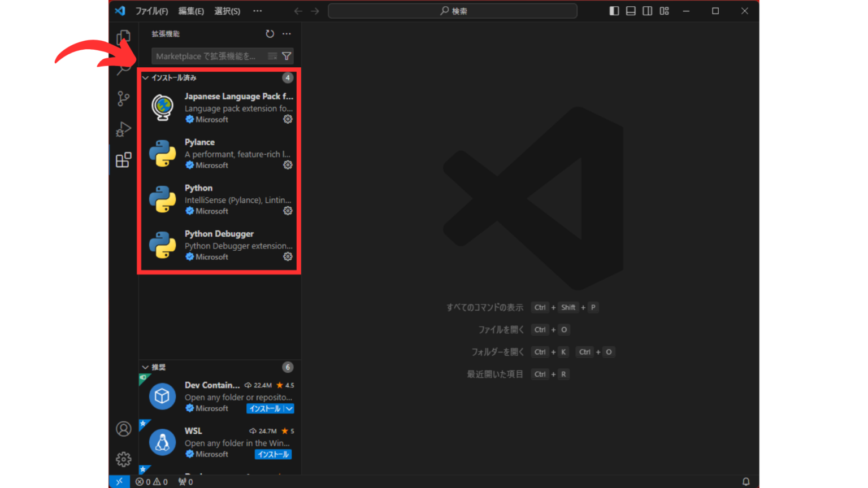Open the Accounts icon in activity bar
The image size is (868, 488).
pos(123,429)
